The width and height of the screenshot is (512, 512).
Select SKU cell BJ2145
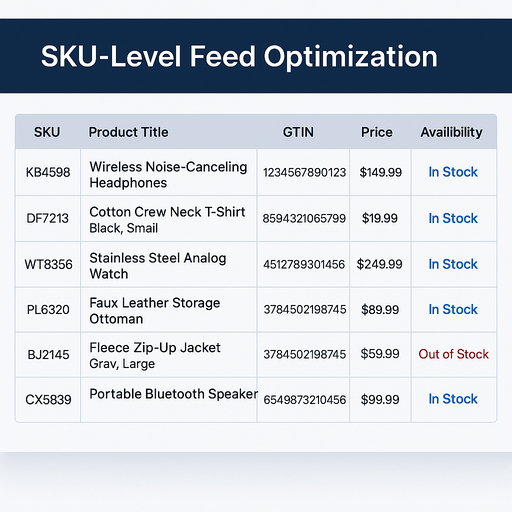click(48, 355)
